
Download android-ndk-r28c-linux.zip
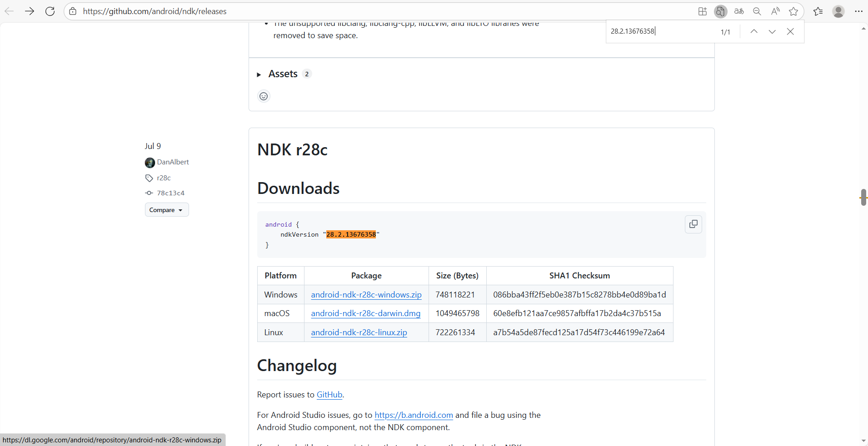pos(359,332)
